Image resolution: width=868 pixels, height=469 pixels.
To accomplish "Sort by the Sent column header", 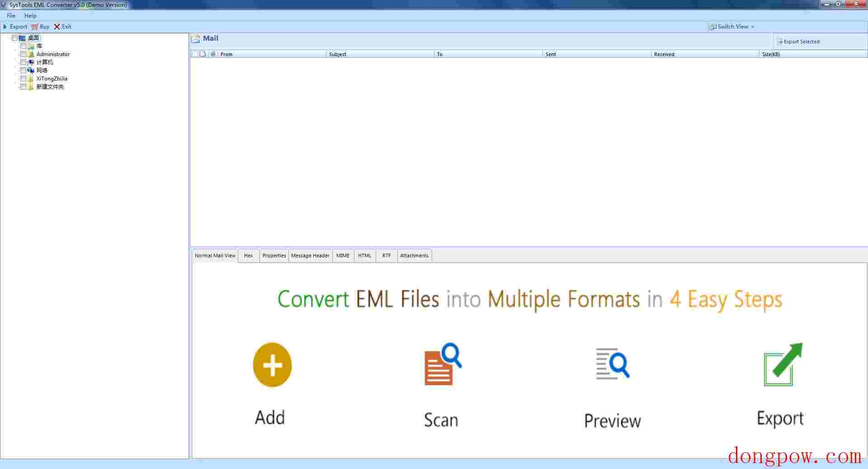I will [x=597, y=54].
